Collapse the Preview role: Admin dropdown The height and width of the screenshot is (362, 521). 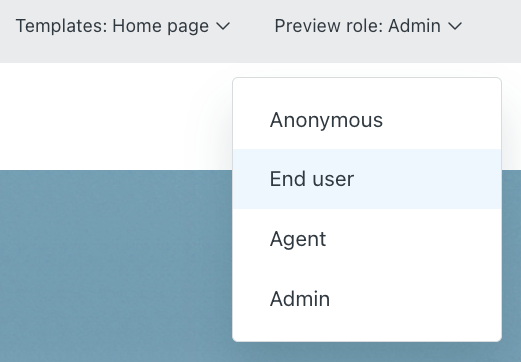coord(368,26)
